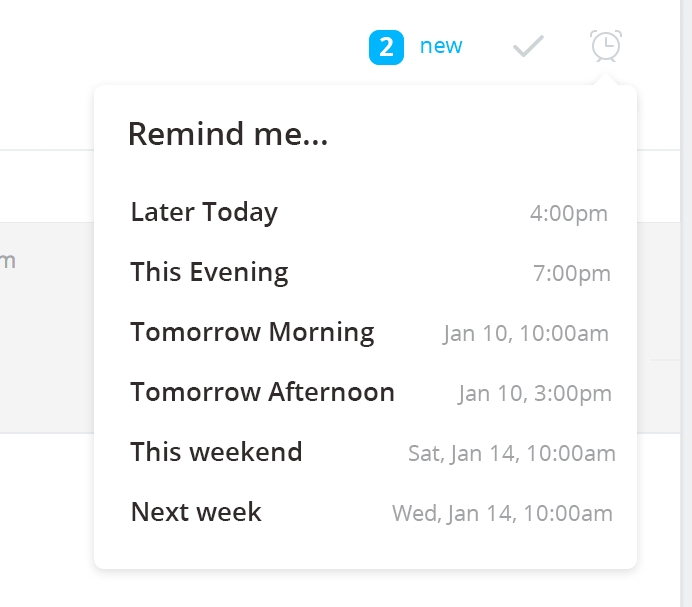Choose This Evening from the reminder list

coord(365,272)
